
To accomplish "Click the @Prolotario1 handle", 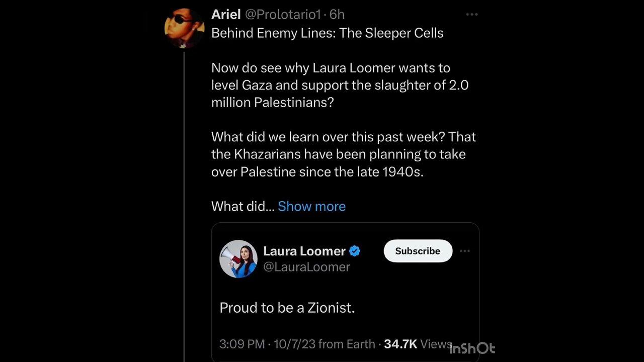I will point(282,15).
